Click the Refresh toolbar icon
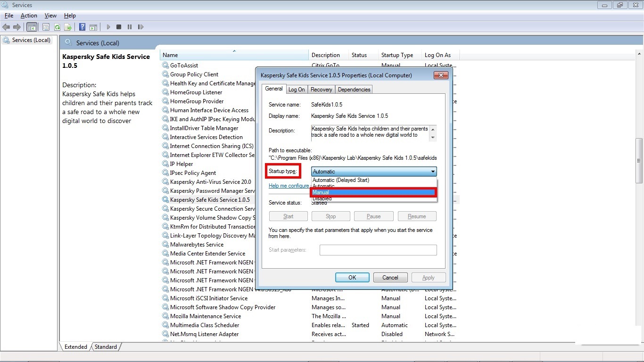Screen dimensions: 644x362 click(x=57, y=27)
